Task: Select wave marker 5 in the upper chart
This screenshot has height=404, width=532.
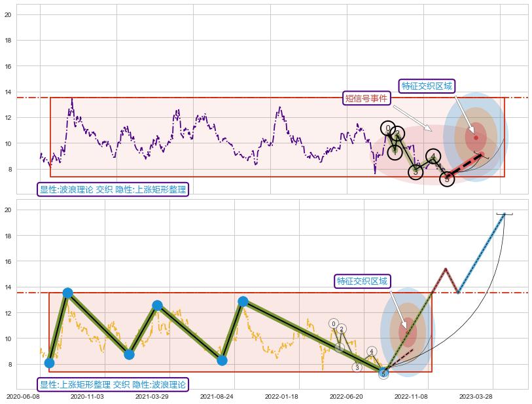Action: pyautogui.click(x=447, y=179)
